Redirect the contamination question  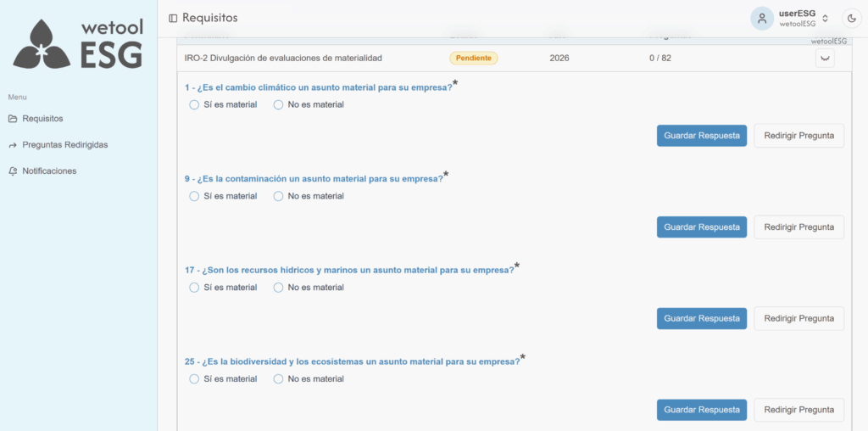pos(798,227)
